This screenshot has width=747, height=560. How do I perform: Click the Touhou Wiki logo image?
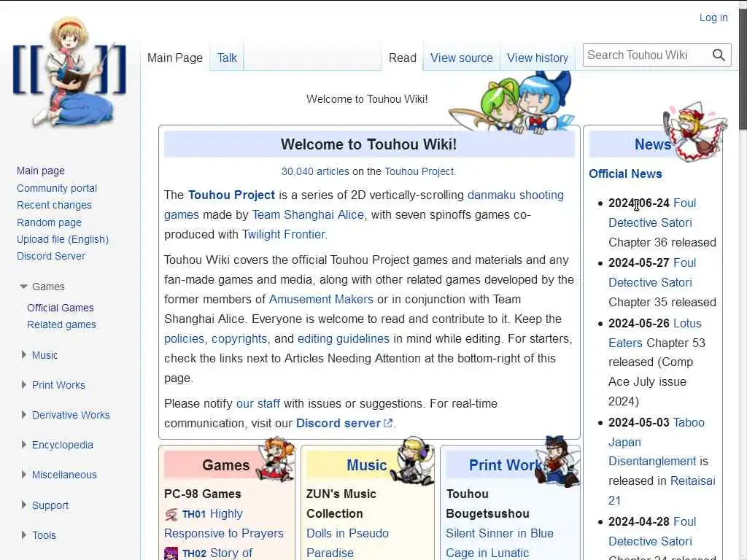(69, 72)
